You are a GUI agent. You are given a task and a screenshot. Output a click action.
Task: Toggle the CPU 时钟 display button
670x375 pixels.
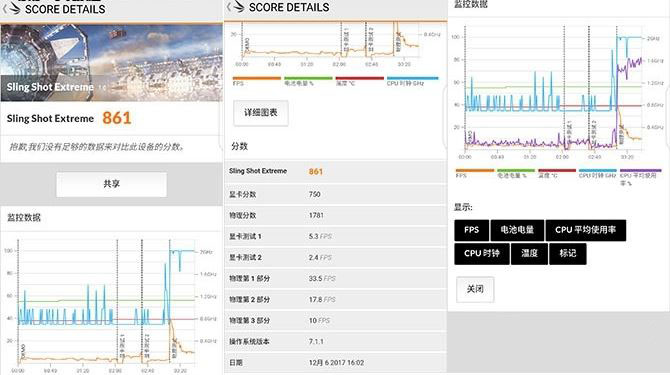tap(482, 254)
